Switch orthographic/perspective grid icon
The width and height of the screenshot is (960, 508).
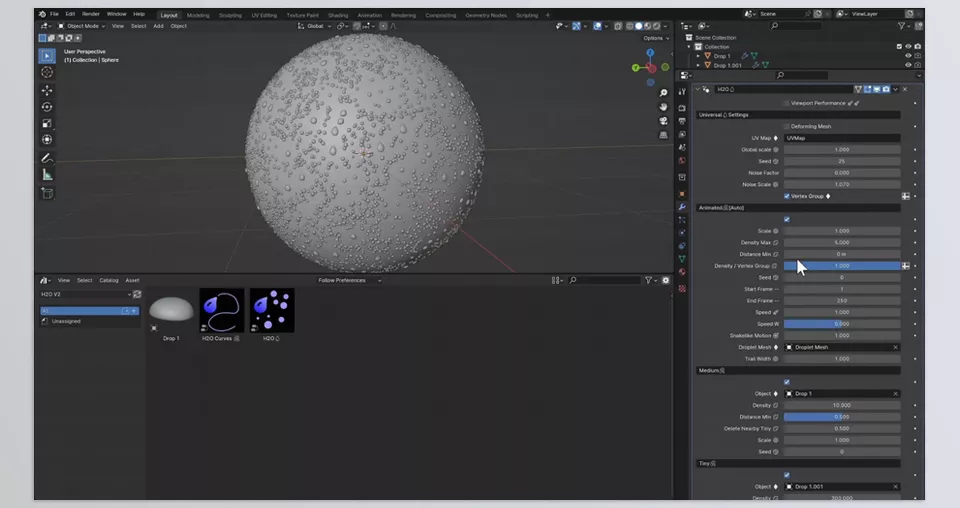[663, 135]
